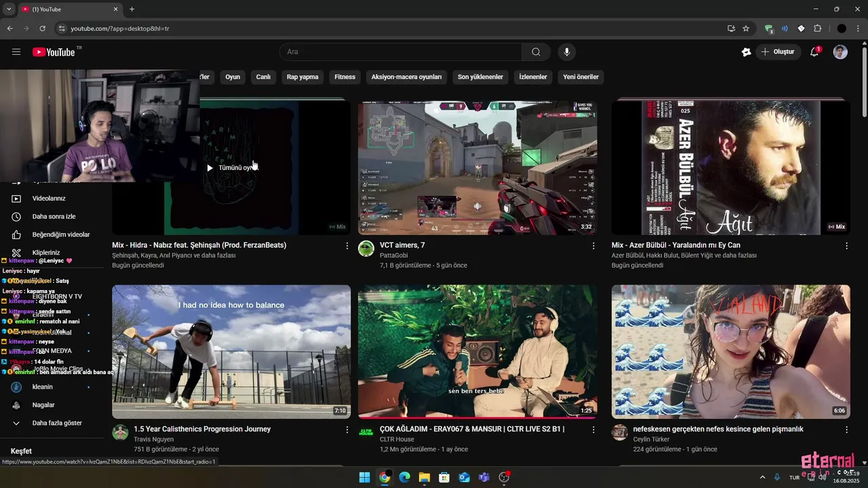The height and width of the screenshot is (488, 868).
Task: Open File Explorer from the taskbar
Action: tap(424, 477)
